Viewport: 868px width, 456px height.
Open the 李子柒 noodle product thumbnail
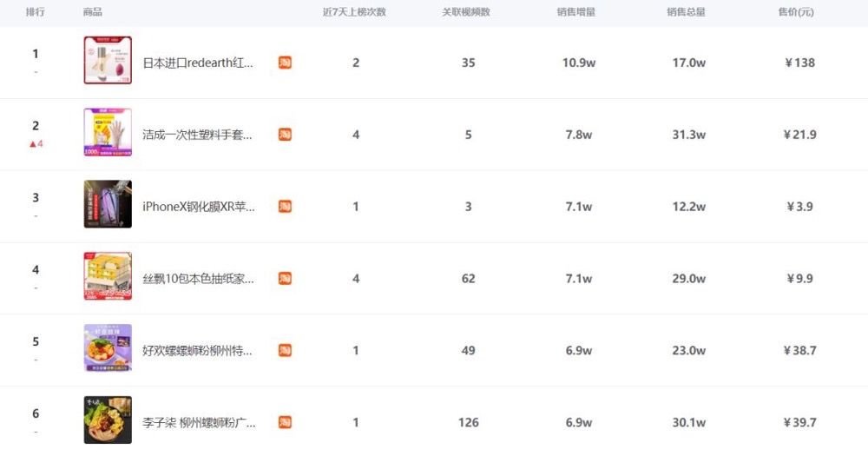click(x=108, y=420)
